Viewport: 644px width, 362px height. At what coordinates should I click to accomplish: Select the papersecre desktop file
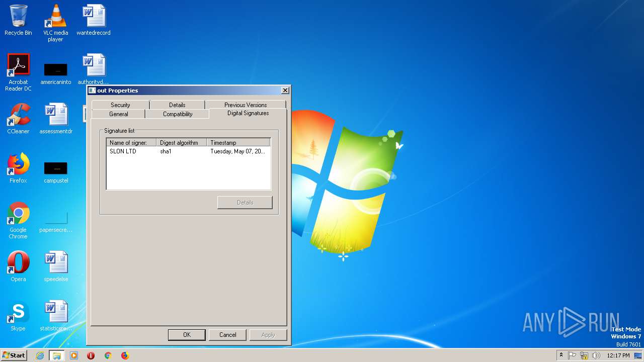coord(55,221)
